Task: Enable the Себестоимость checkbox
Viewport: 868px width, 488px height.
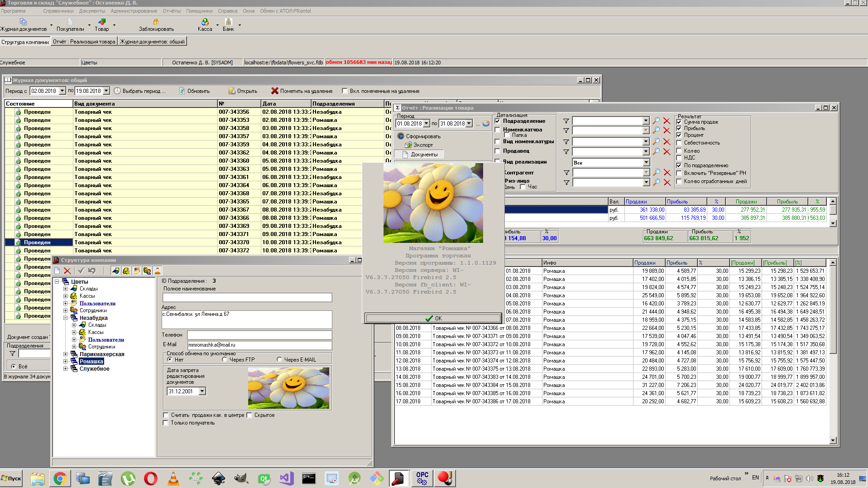Action: click(x=679, y=143)
